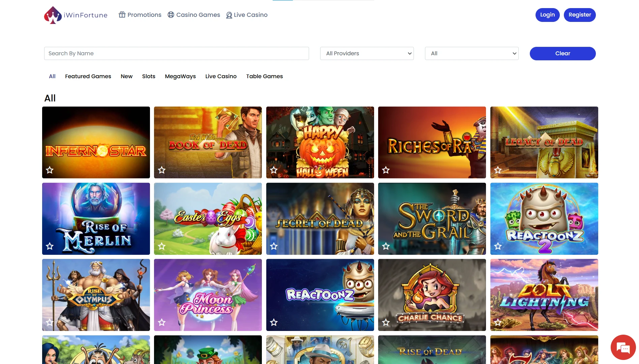Image resolution: width=639 pixels, height=364 pixels.
Task: Favorite Moon Princess with its star
Action: (x=162, y=323)
